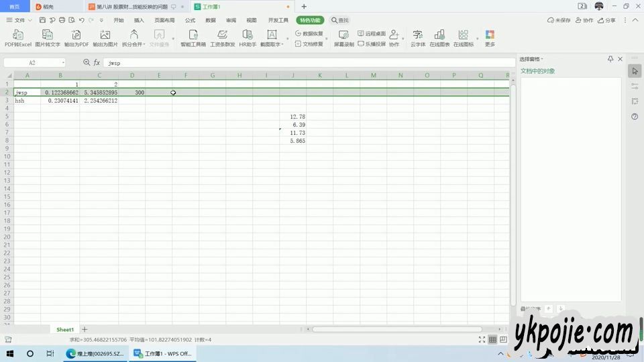Open the 页面布局 ribbon tab

point(164,20)
